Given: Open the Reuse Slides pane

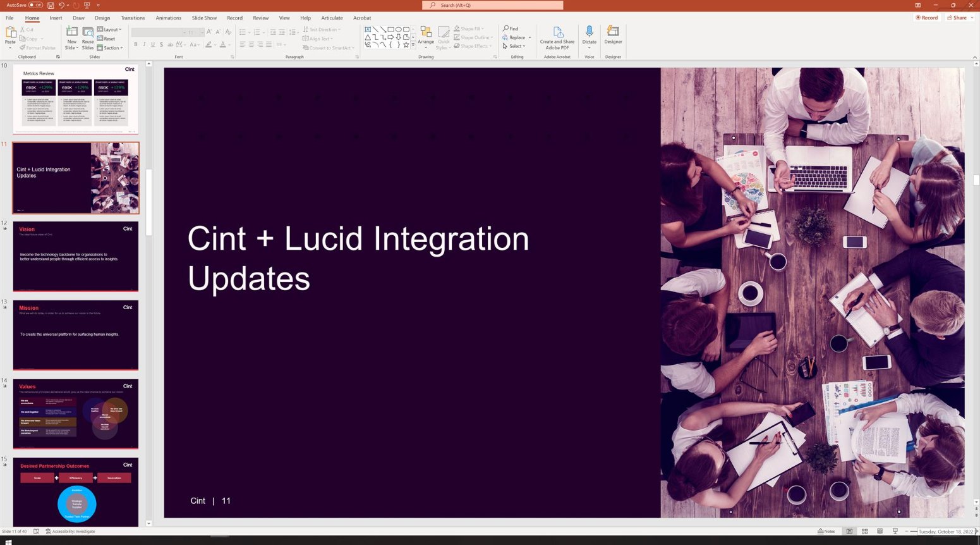Looking at the screenshot, I should [x=88, y=38].
